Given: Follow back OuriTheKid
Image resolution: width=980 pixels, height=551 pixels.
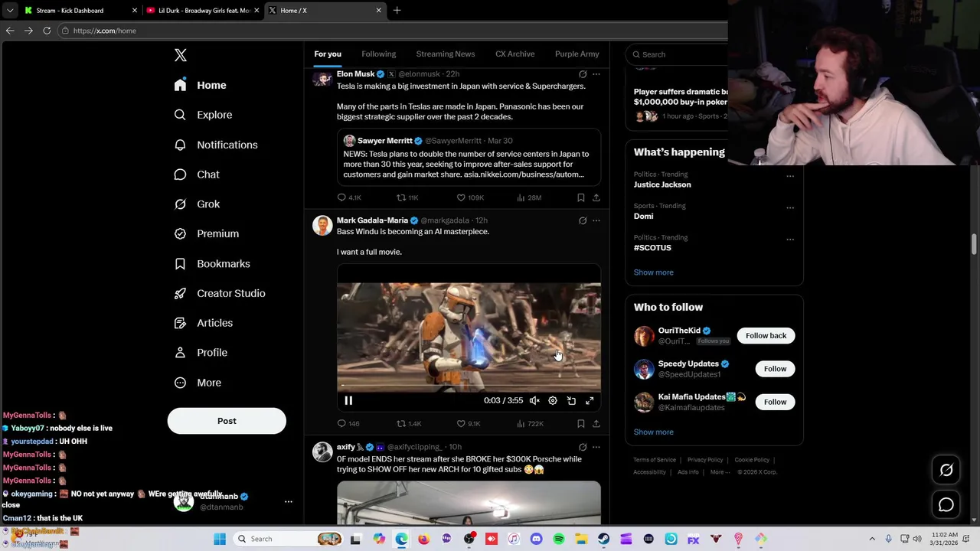Looking at the screenshot, I should (x=766, y=336).
